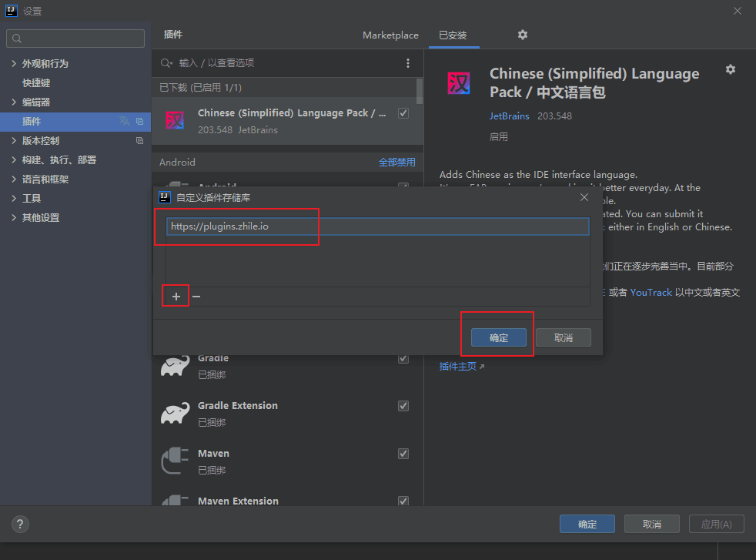Select 快捷键 in settings sidebar
The width and height of the screenshot is (756, 560).
click(36, 83)
